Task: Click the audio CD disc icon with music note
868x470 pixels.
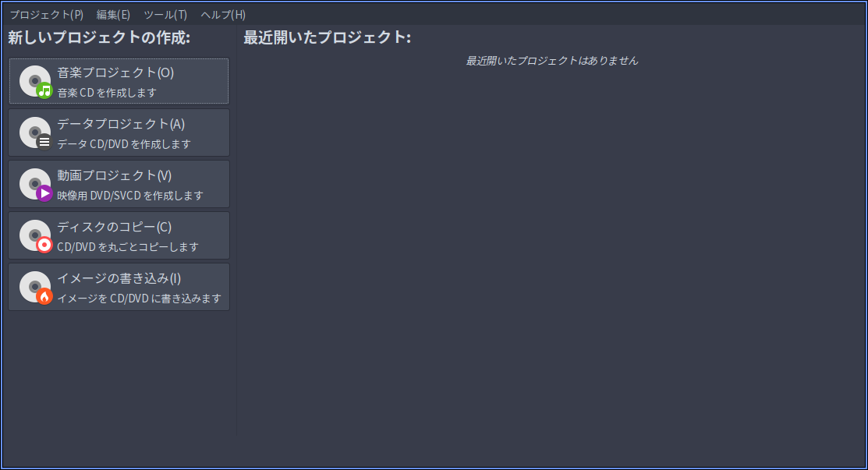Action: point(36,82)
